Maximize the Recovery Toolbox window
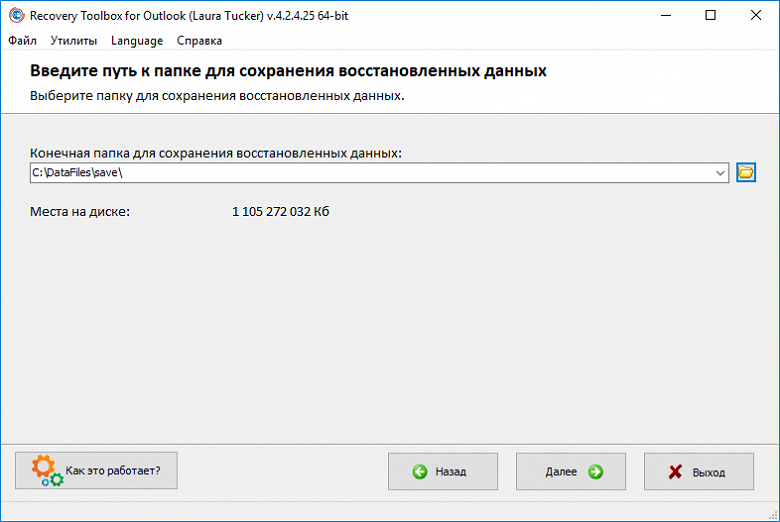The image size is (780, 522). pyautogui.click(x=711, y=15)
